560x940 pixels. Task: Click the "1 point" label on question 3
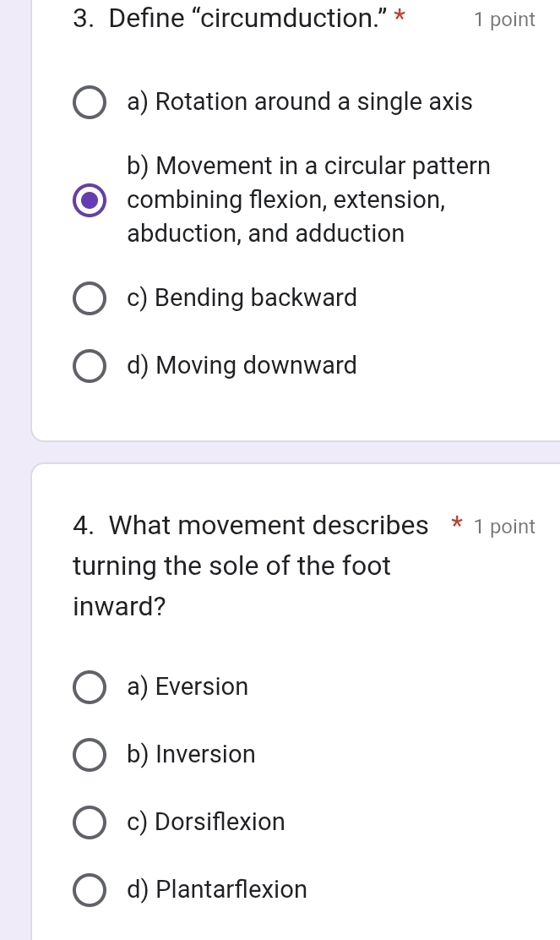(x=504, y=19)
